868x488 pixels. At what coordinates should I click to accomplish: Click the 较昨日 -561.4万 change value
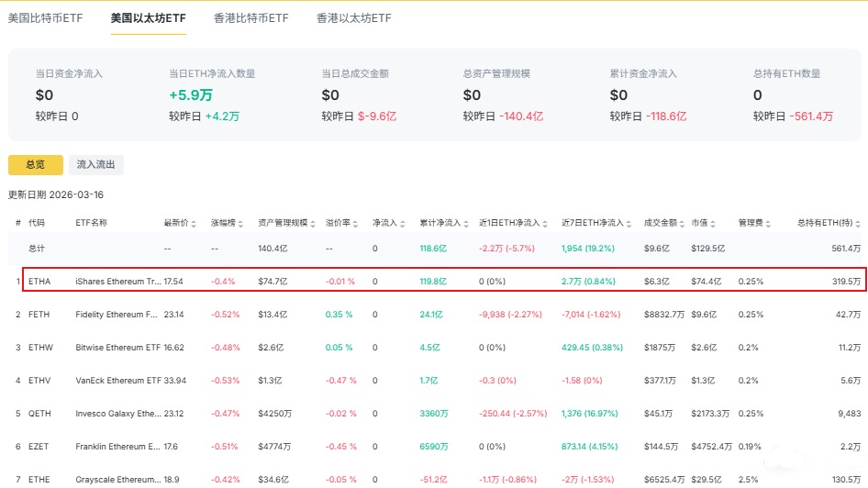tap(811, 116)
